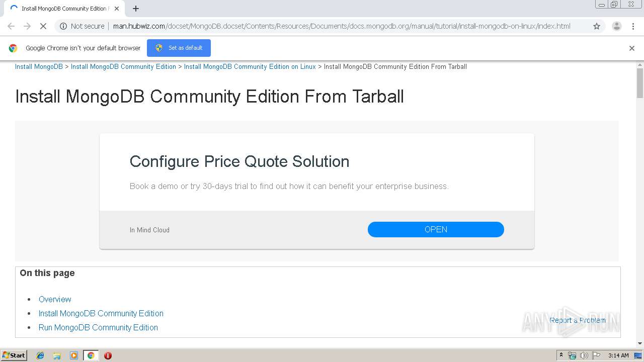644x362 pixels.
Task: Jump to Run MongoDB Community Edition section
Action: (x=98, y=327)
